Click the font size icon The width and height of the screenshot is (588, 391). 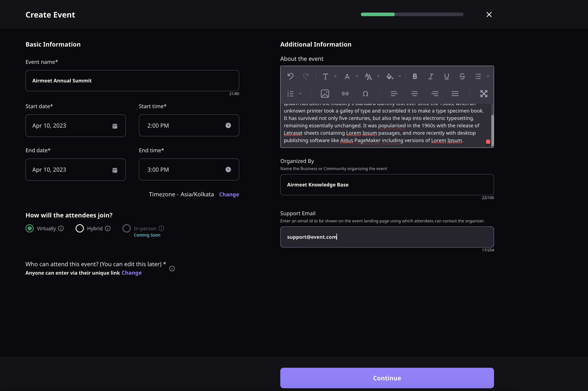368,77
